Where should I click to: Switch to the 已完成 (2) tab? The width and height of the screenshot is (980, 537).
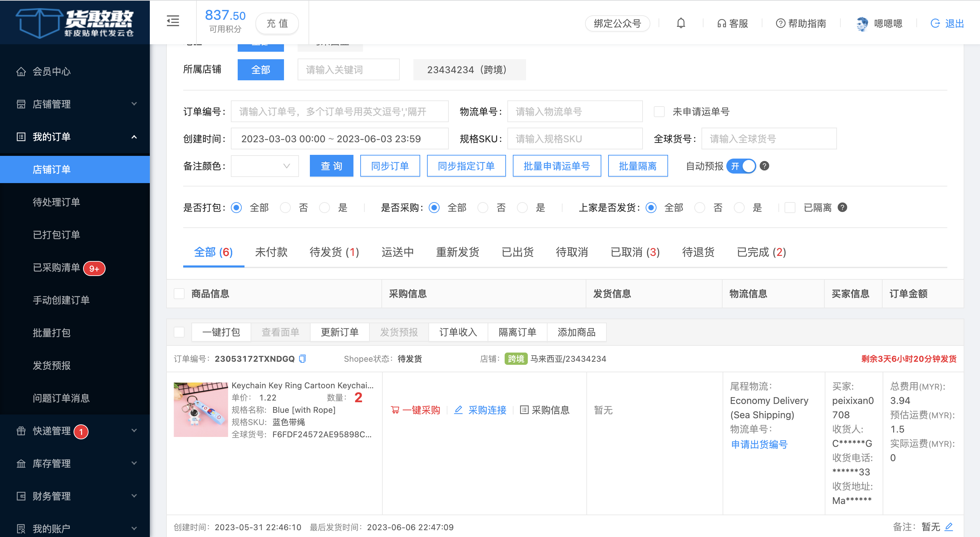[x=761, y=252]
